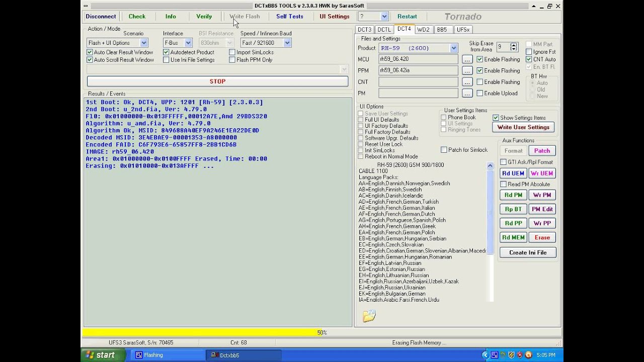Enable PM Enable Upload checkbox

(479, 93)
